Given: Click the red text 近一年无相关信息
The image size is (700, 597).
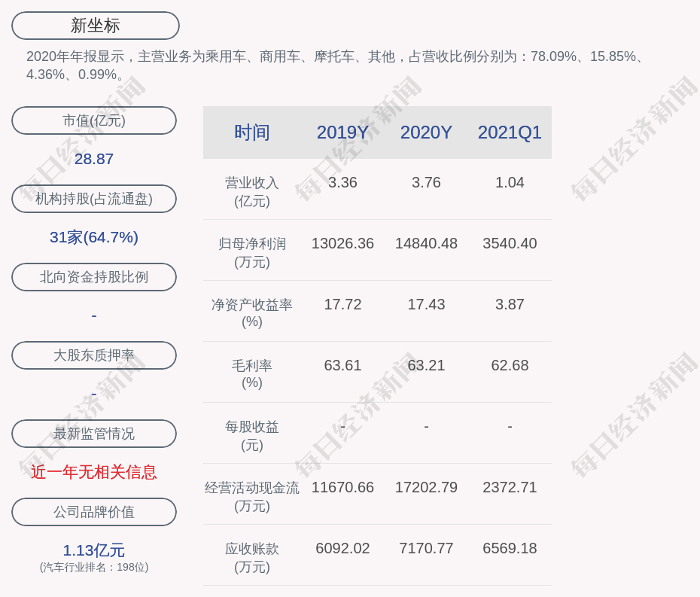Looking at the screenshot, I should [x=94, y=472].
